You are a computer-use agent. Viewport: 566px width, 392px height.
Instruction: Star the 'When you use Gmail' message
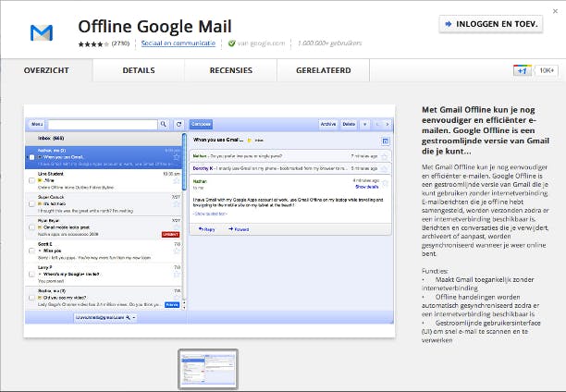click(177, 157)
